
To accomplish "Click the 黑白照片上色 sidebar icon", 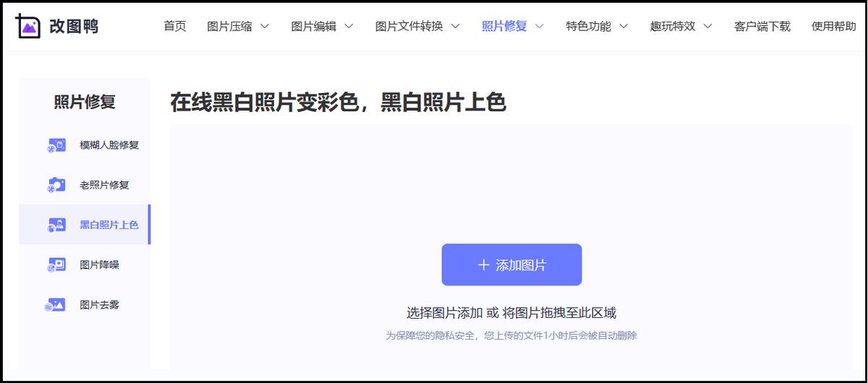I will (56, 225).
